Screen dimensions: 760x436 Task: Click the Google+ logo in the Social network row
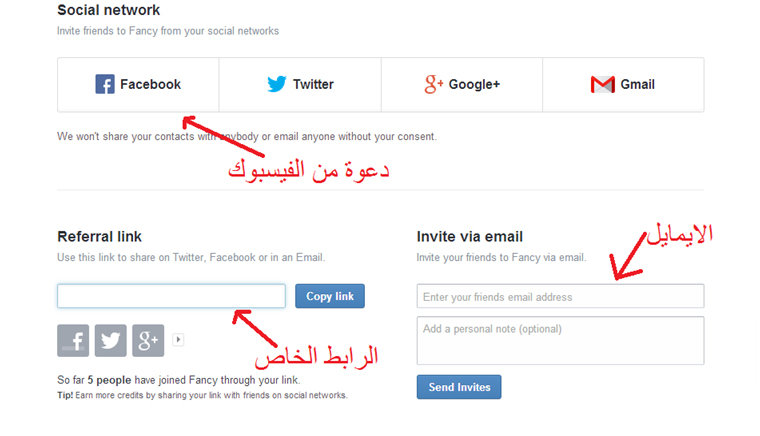tap(433, 85)
